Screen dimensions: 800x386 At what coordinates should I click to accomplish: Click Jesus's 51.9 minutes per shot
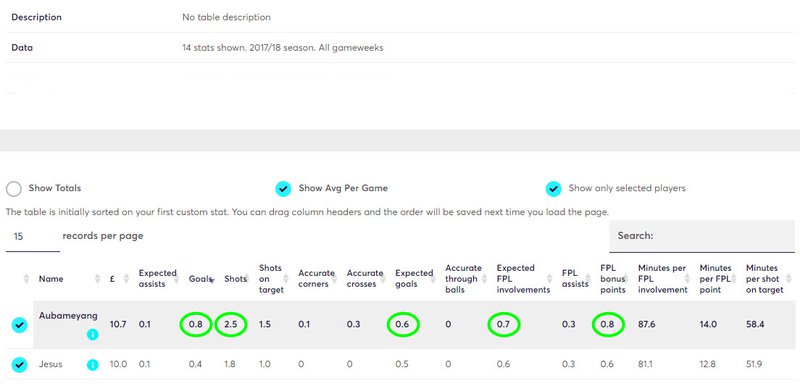[x=755, y=365]
